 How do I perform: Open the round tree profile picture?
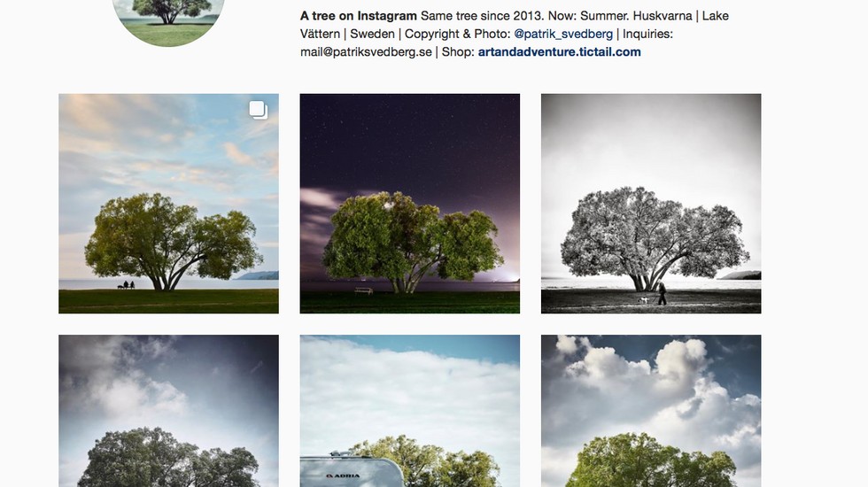pyautogui.click(x=168, y=23)
